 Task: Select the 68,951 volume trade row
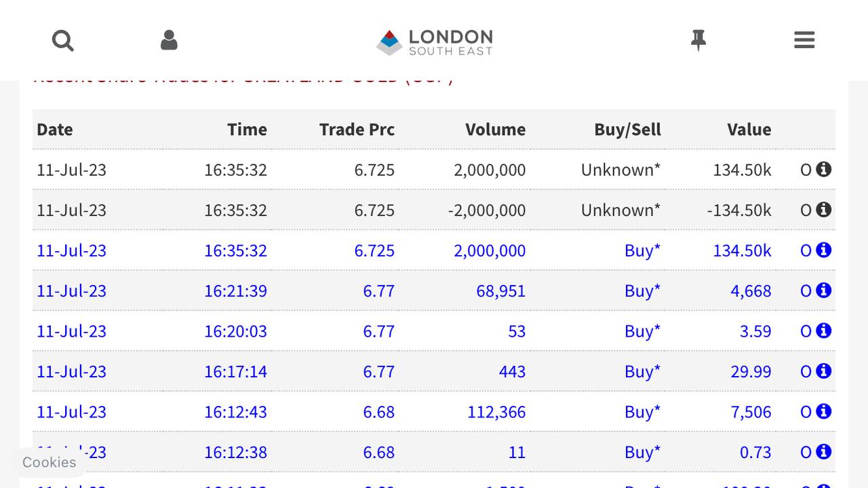tap(434, 290)
